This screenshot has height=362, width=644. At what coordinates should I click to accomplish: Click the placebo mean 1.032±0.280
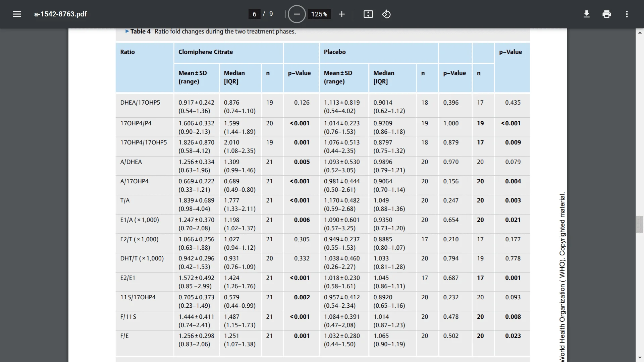click(x=342, y=336)
